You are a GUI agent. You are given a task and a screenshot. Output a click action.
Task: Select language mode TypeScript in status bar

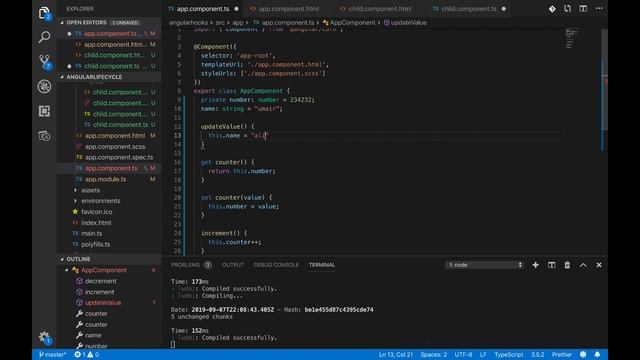509,355
